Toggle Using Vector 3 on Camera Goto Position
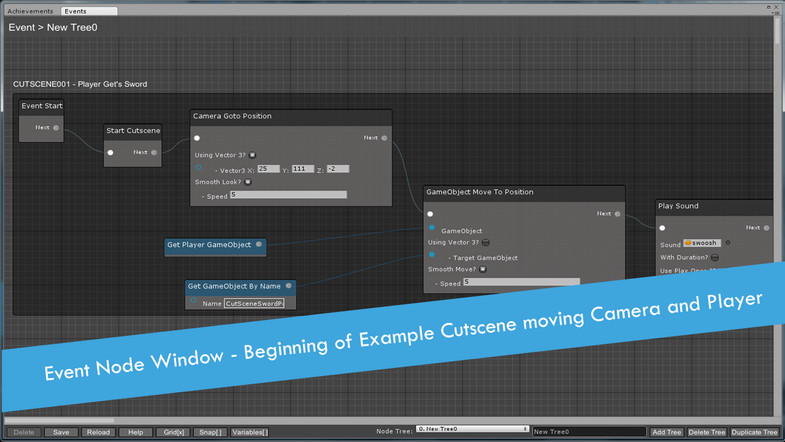This screenshot has height=442, width=785. (252, 155)
